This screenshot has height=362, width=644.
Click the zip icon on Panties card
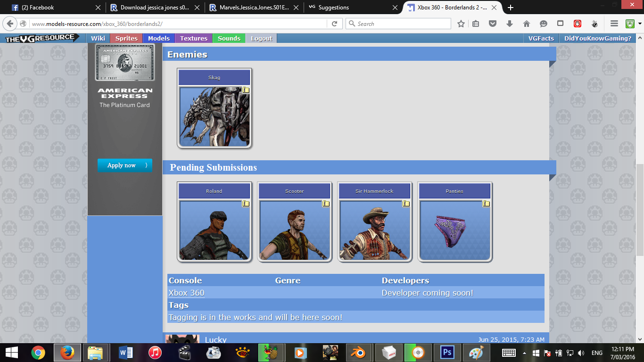tap(486, 204)
